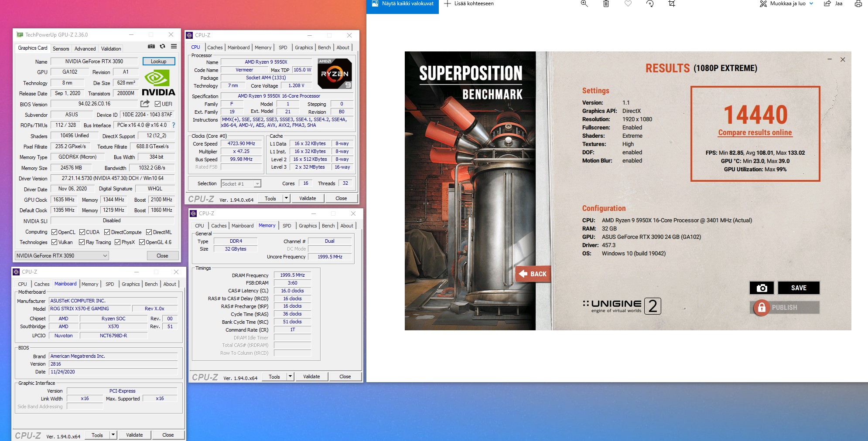Viewport: 868px width, 441px height.
Task: Click the rotate icon in Photos
Action: [650, 3]
